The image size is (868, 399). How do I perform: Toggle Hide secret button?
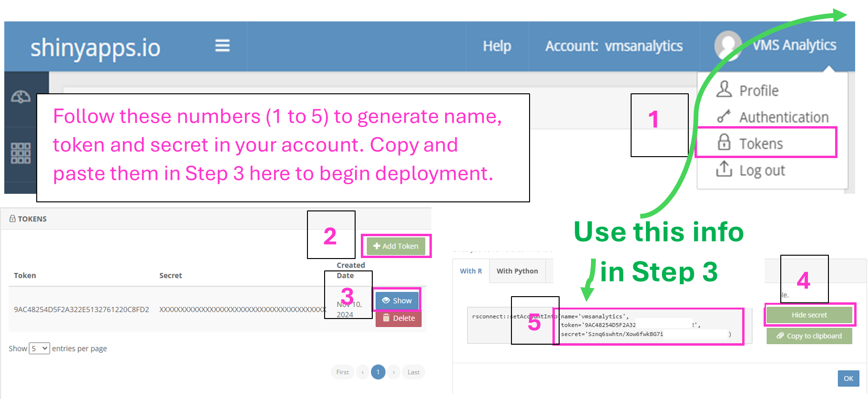click(809, 315)
